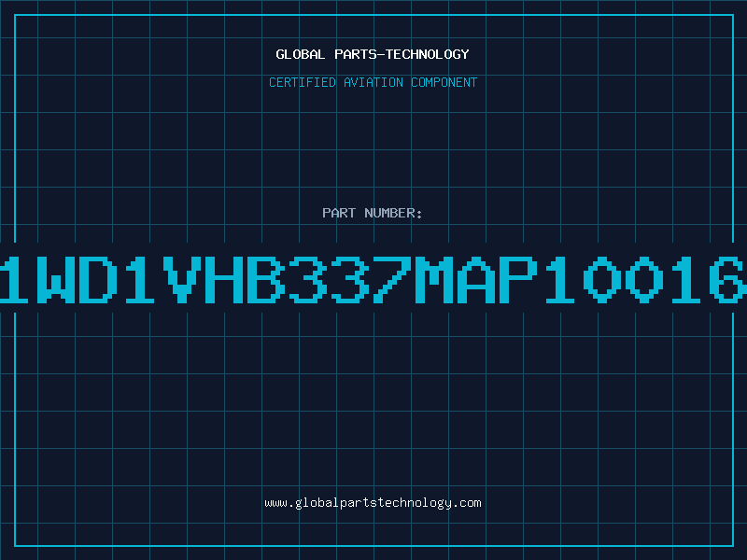Click the PART NUMBER: label

coord(373,213)
